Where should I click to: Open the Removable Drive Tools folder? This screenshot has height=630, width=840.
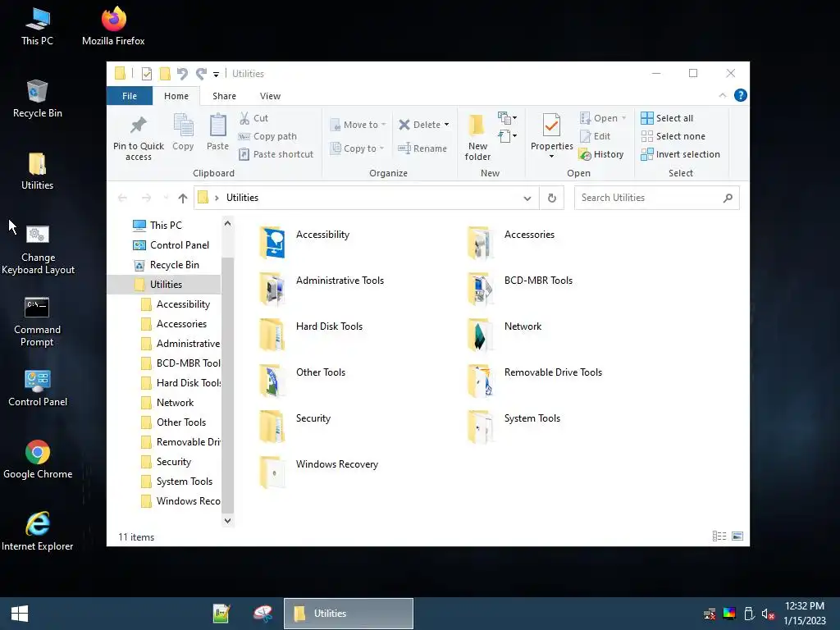tap(535, 381)
